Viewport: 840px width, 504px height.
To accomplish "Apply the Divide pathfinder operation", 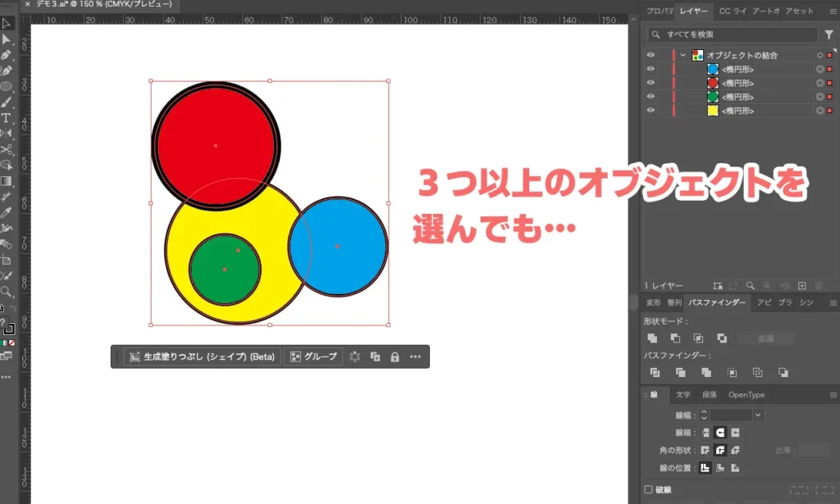I will (655, 373).
